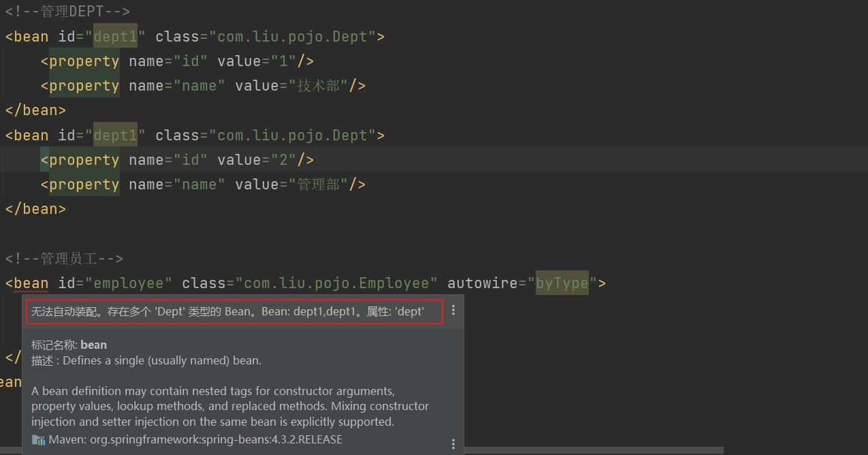Click the '<!--管理DEPT-->' comment line

67,12
